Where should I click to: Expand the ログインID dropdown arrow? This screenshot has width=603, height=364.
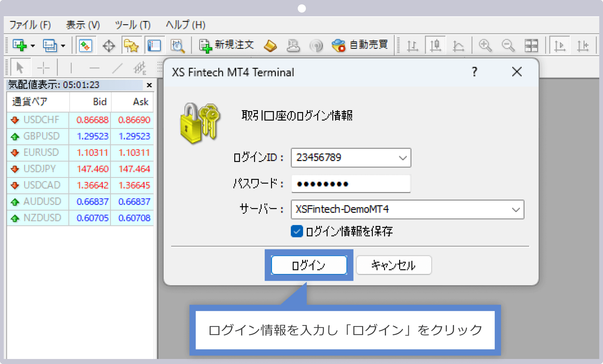[403, 158]
